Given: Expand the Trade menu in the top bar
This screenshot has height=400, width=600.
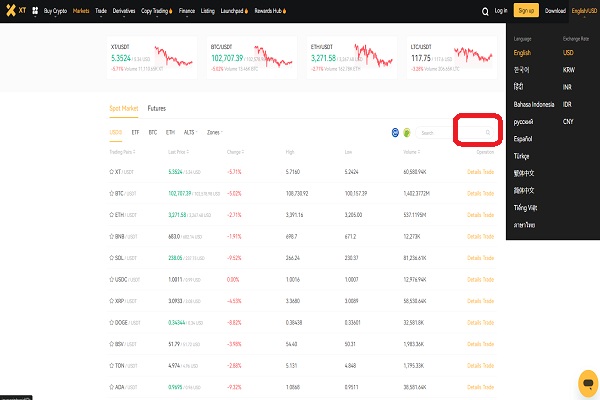Looking at the screenshot, I should (x=101, y=11).
